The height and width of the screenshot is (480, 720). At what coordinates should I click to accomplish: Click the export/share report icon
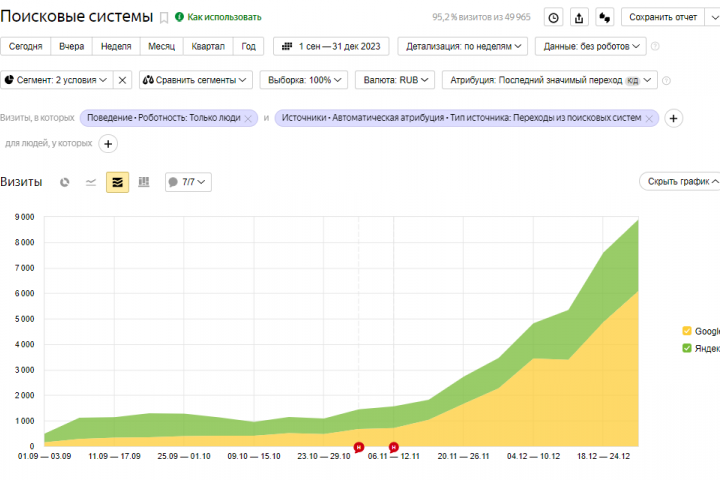[579, 17]
